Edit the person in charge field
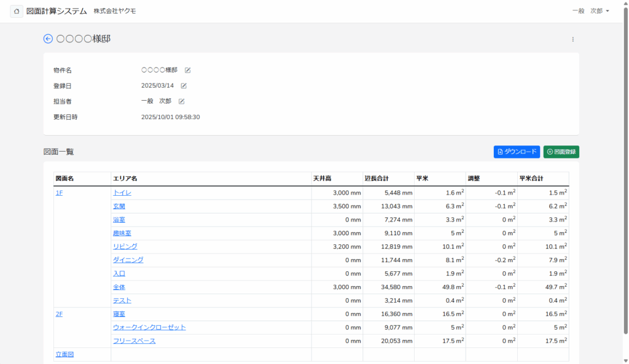629x364 pixels. pos(182,101)
